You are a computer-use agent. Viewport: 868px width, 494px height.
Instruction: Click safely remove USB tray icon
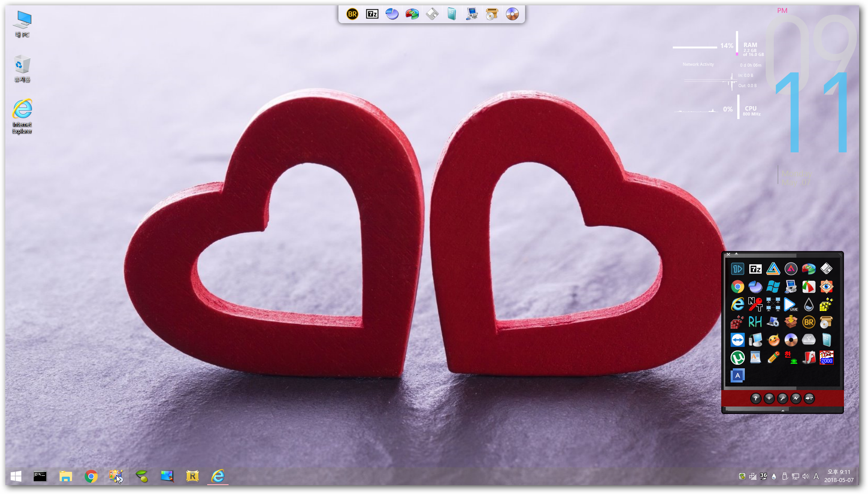(785, 476)
